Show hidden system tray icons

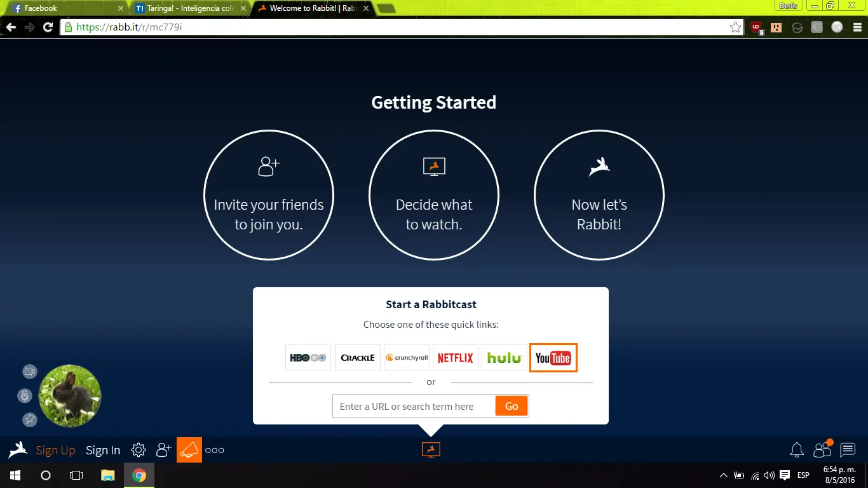[x=724, y=475]
